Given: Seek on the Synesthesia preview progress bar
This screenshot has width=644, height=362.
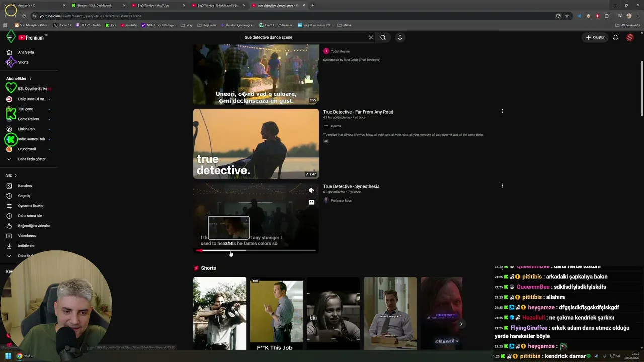Looking at the screenshot, I should [256, 250].
